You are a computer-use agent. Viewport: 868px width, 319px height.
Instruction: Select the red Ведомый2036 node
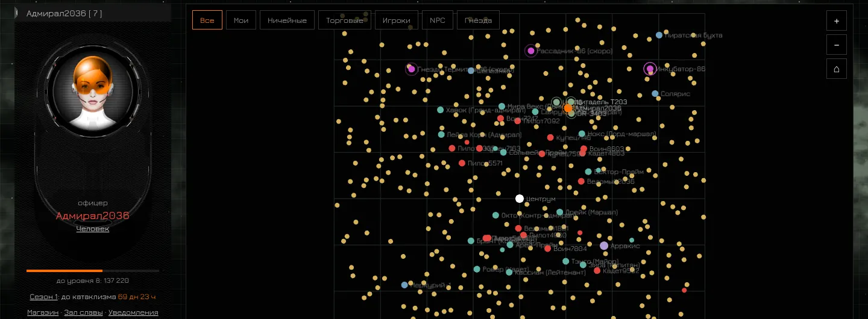tap(581, 181)
